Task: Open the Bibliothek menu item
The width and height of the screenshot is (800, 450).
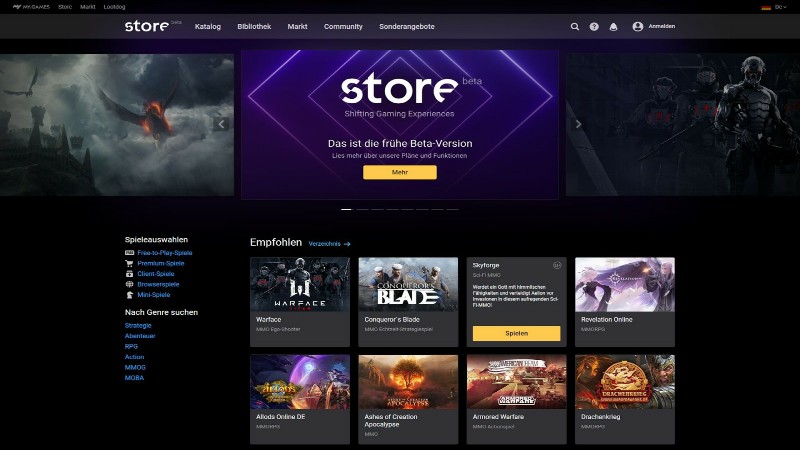Action: pyautogui.click(x=254, y=27)
